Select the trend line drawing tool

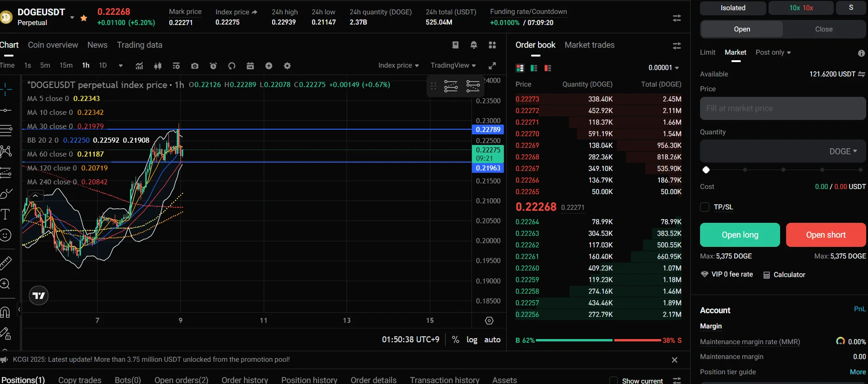[x=6, y=110]
